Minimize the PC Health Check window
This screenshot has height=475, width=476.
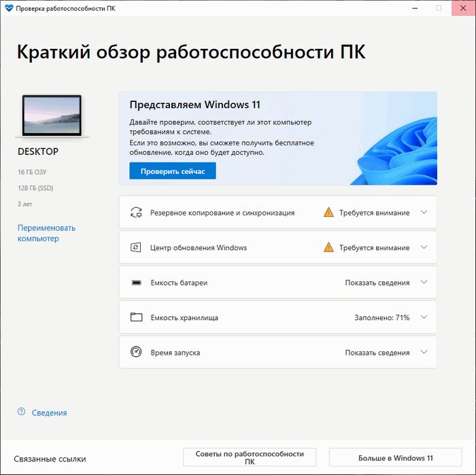(415, 8)
